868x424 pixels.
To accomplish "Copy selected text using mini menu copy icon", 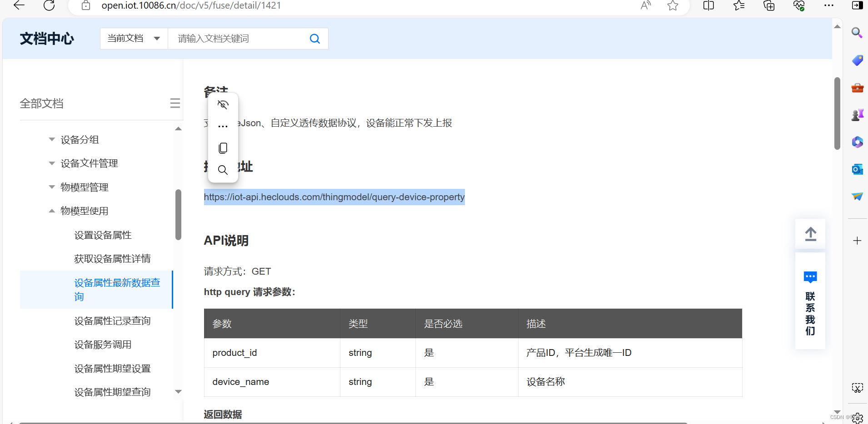I will point(223,148).
